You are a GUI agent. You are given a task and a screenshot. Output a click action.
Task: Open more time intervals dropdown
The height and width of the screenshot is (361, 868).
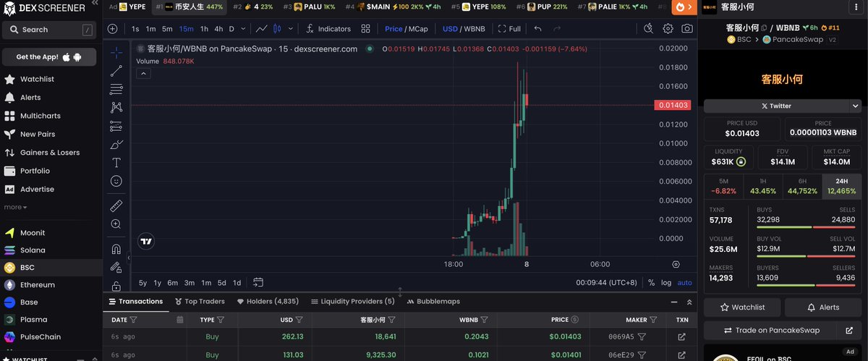tap(242, 29)
